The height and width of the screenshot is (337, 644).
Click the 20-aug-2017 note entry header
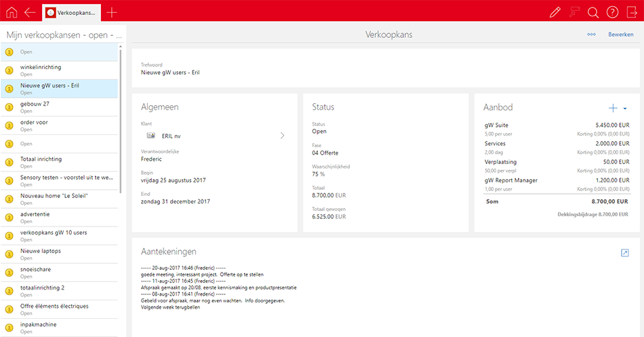click(183, 268)
